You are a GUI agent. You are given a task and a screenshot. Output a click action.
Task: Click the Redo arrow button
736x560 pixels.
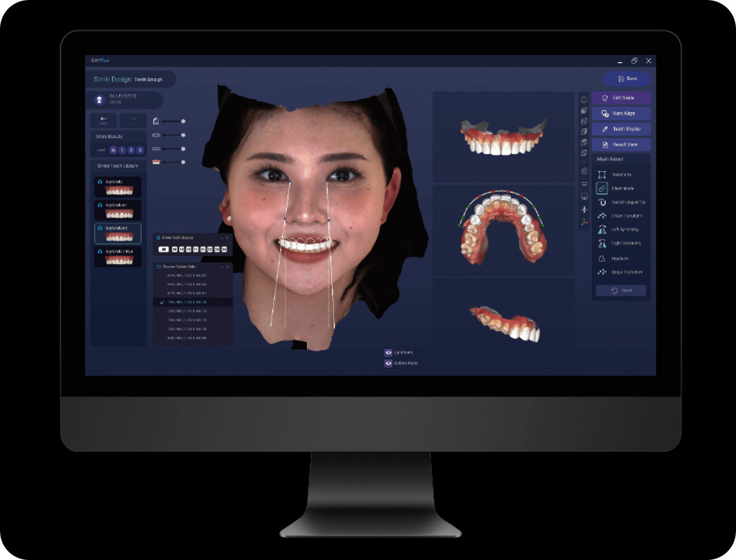(x=133, y=120)
